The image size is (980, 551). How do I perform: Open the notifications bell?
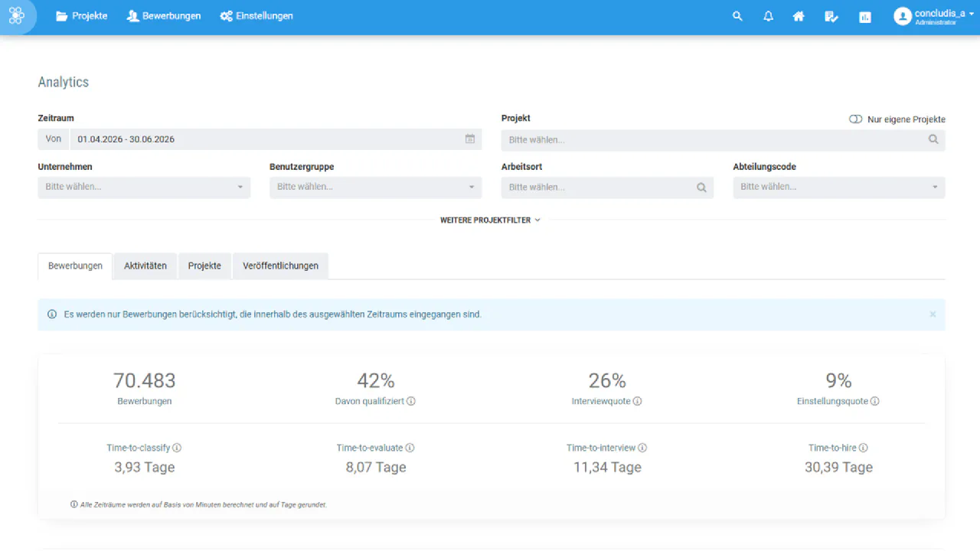tap(768, 16)
